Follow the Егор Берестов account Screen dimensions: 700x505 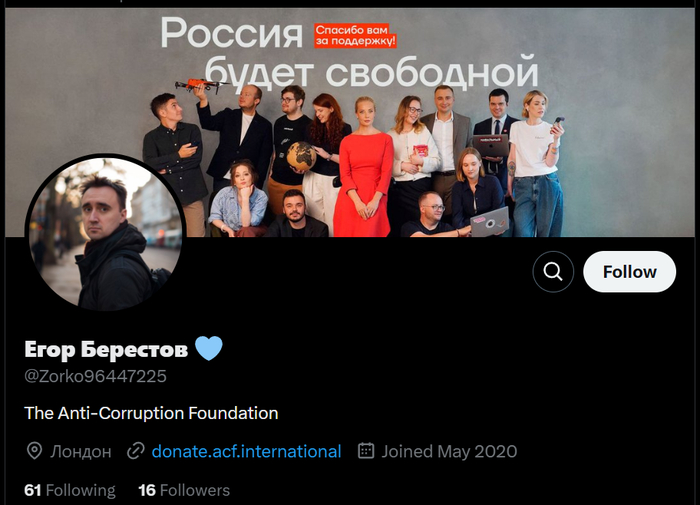[629, 271]
